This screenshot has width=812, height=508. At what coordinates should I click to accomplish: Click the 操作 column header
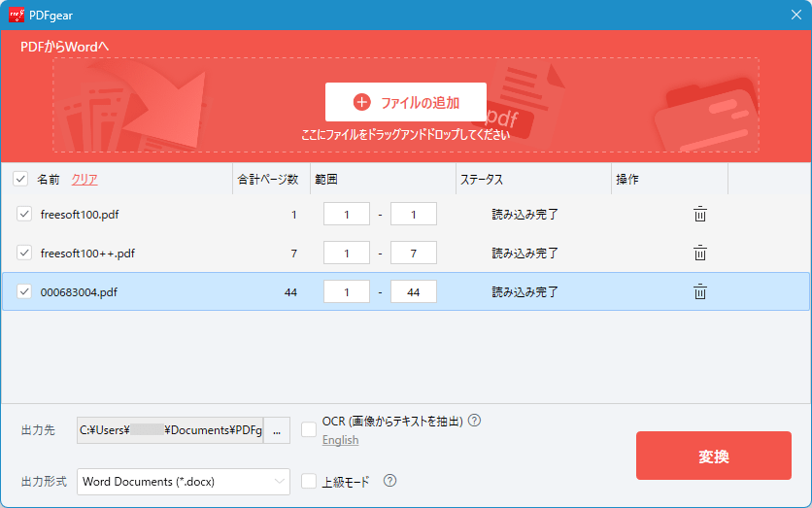point(627,179)
